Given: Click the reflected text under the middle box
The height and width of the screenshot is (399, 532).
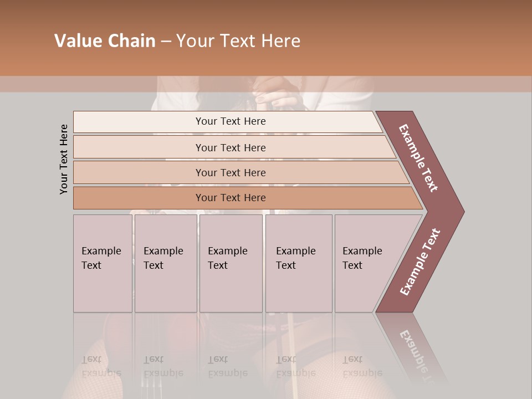Looking at the screenshot, I should (x=227, y=366).
